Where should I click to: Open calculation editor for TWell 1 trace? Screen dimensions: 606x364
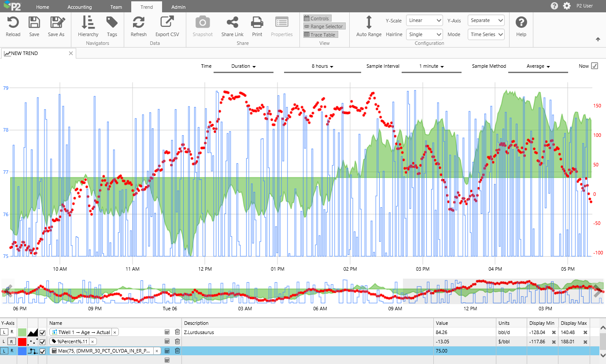click(x=167, y=332)
